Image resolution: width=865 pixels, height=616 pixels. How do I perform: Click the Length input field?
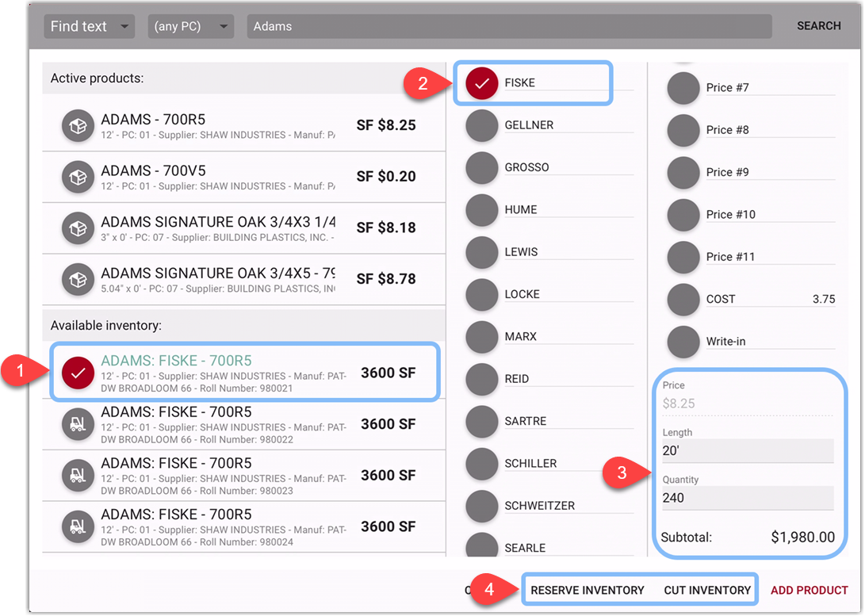tap(747, 451)
